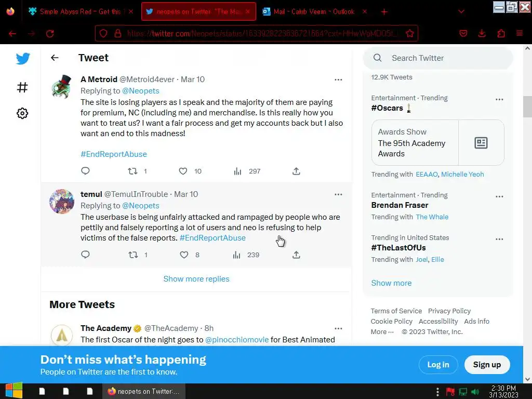This screenshot has width=532, height=399.
Task: Open the Settings gear in Twitter sidebar
Action: 22,113
